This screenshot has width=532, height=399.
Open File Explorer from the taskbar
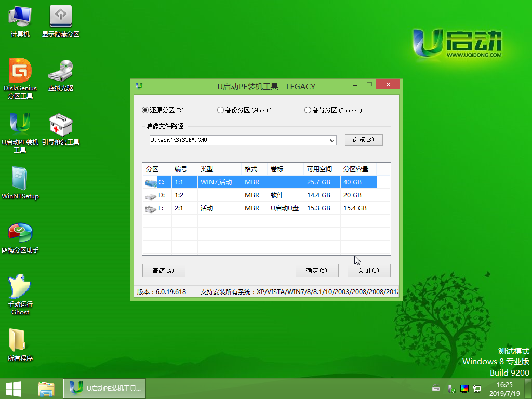pos(46,389)
